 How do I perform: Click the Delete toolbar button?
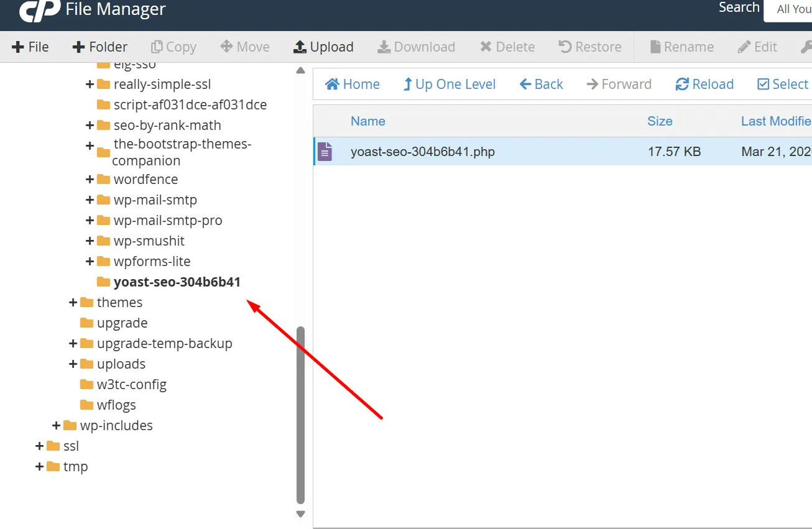point(507,47)
